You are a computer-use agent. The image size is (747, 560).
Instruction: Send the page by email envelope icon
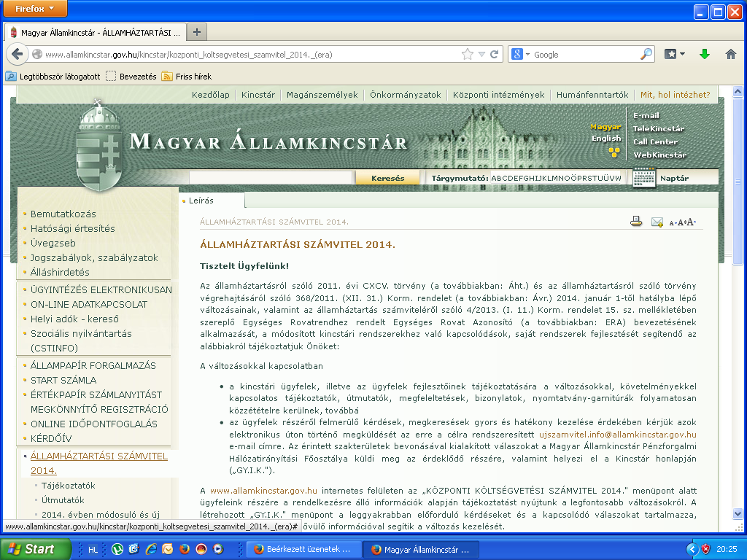click(x=657, y=222)
